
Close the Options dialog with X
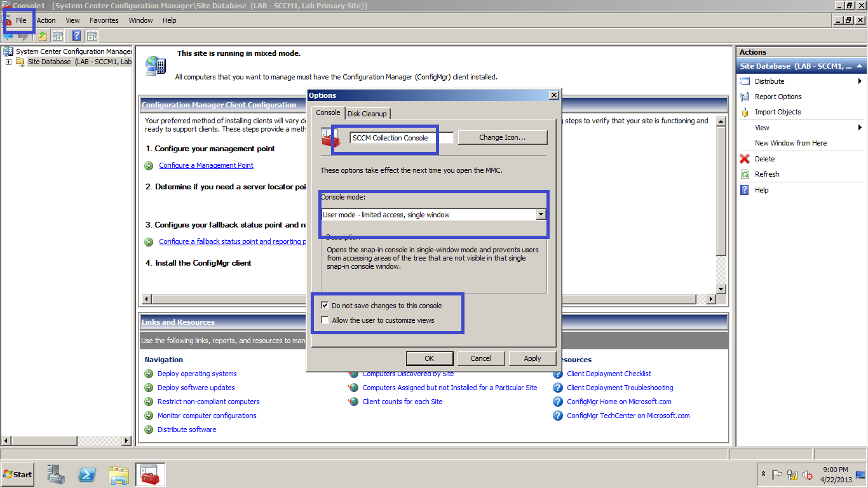pos(553,95)
